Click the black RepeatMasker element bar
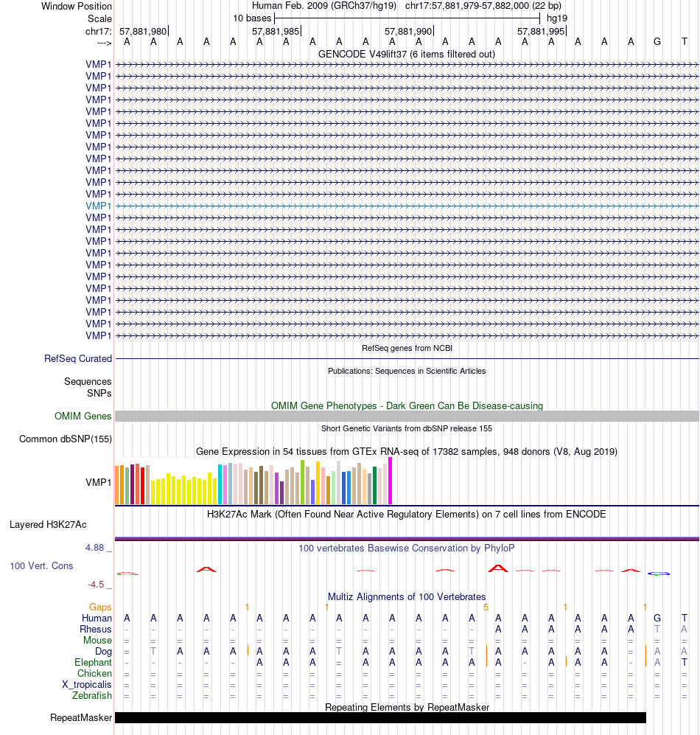Image resolution: width=700 pixels, height=735 pixels. tap(380, 717)
